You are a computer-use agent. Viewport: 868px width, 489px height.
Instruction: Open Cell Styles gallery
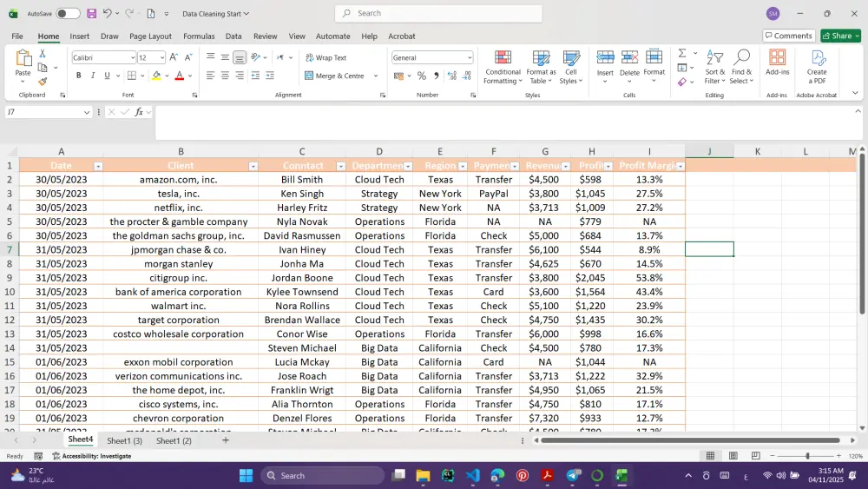[x=571, y=68]
